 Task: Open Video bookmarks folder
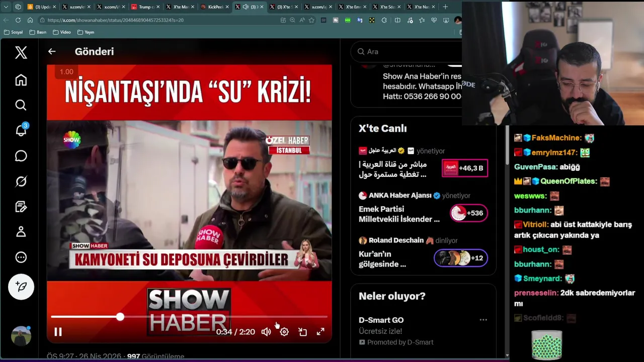coord(62,32)
